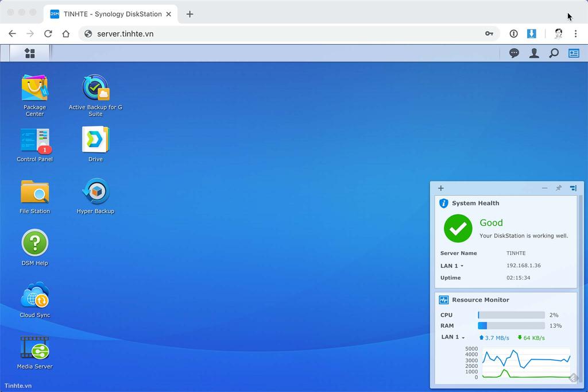This screenshot has width=588, height=392.
Task: Click network traffic graph
Action: (x=526, y=363)
